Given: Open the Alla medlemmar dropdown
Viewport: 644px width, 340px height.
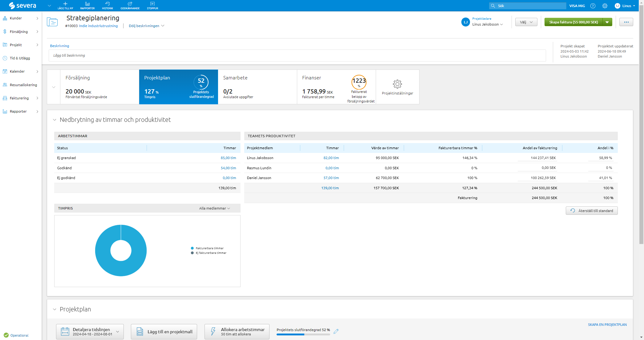Looking at the screenshot, I should (x=214, y=208).
